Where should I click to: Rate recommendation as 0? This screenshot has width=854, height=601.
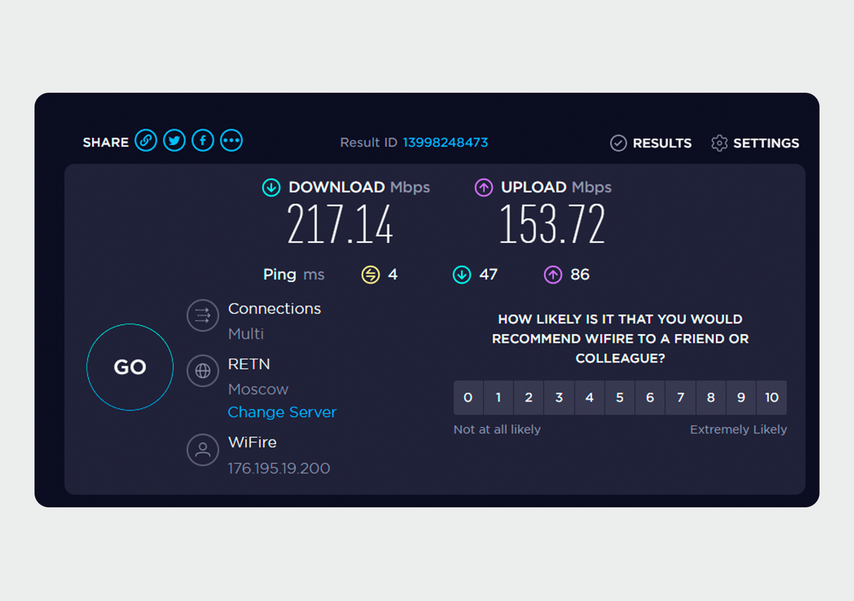468,398
